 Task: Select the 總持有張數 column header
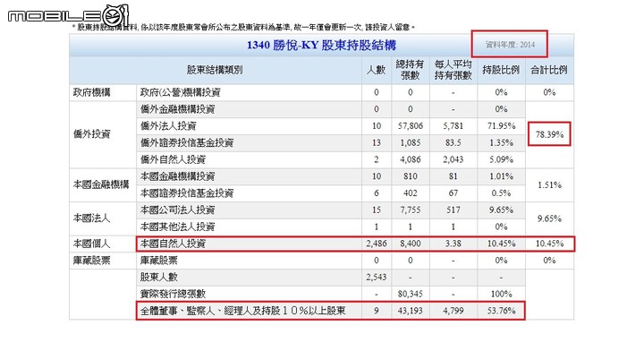[410, 70]
